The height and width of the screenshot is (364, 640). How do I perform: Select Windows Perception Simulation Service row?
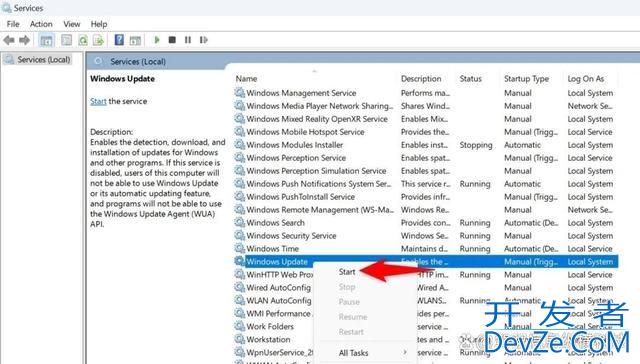tap(426, 171)
